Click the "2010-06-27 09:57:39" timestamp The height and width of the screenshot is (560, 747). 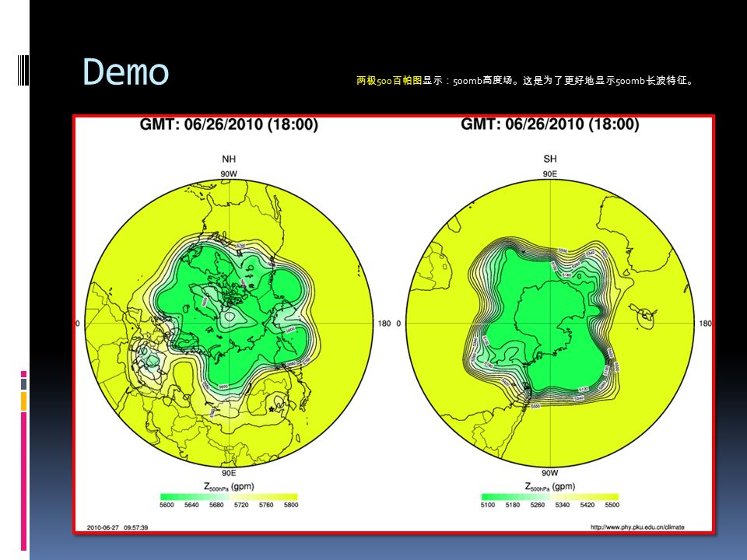pos(117,527)
